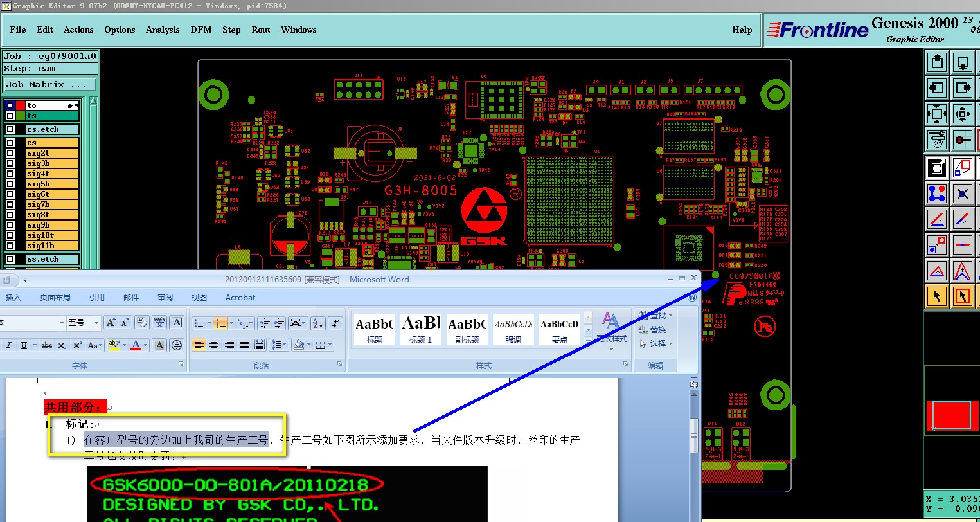The width and height of the screenshot is (980, 522).
Task: Pan the Genesis view up
Action: point(937,63)
